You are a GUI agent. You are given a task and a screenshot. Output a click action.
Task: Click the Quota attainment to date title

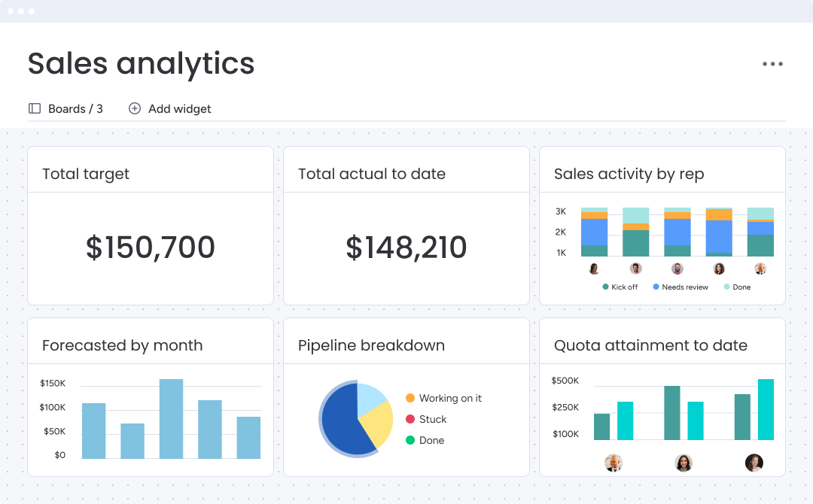point(650,345)
